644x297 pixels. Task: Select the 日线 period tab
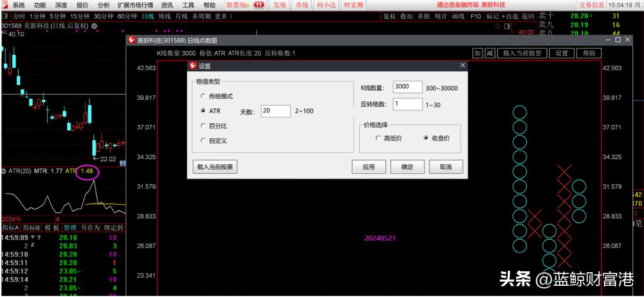[148, 16]
